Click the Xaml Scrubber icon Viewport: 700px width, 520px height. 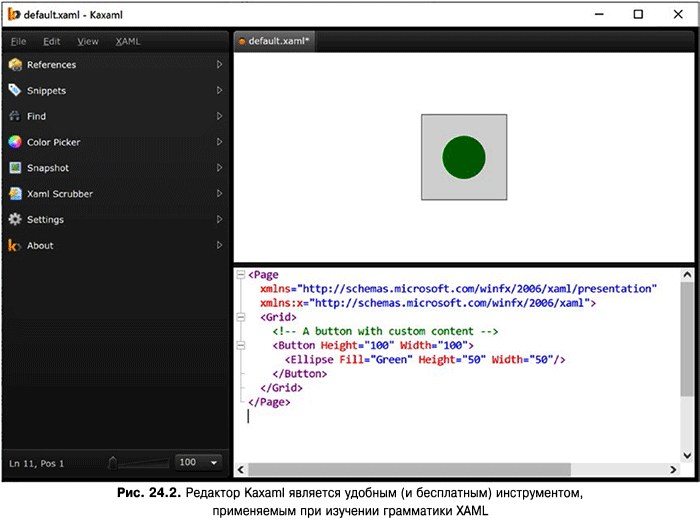click(15, 194)
